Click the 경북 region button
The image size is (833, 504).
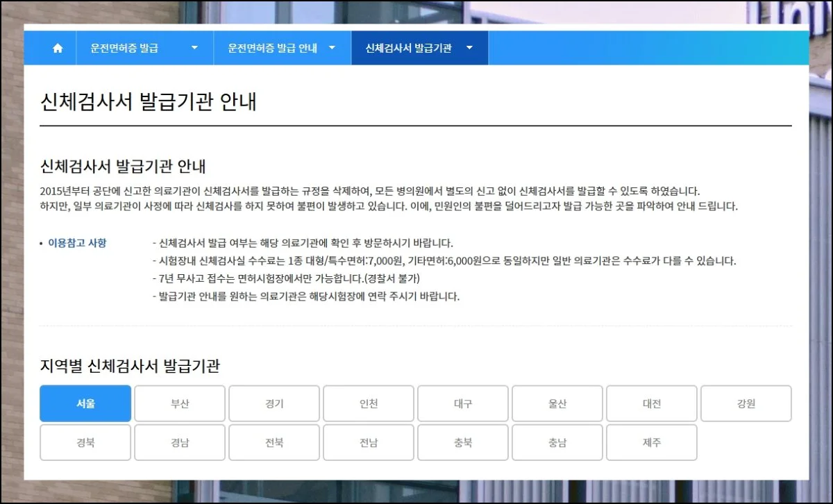click(85, 442)
